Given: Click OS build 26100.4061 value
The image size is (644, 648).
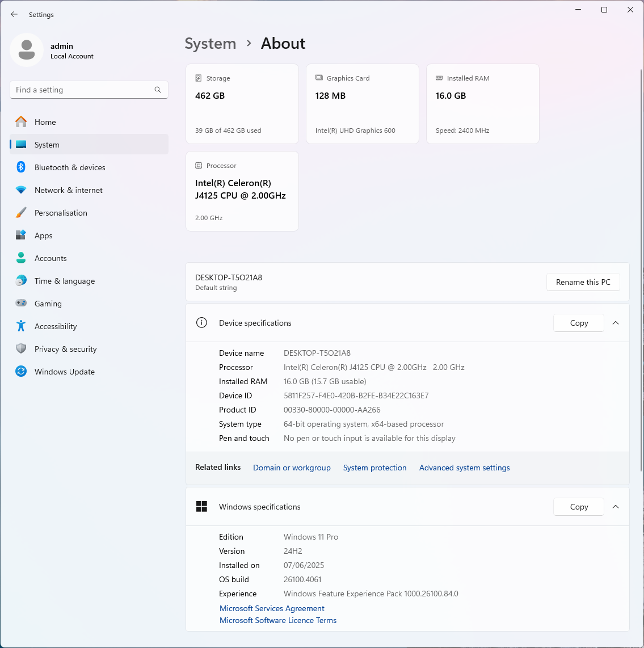Looking at the screenshot, I should 302,579.
